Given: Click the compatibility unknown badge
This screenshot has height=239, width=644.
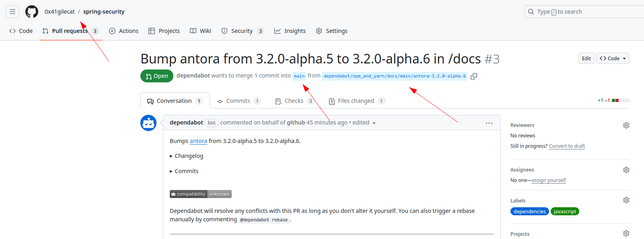Looking at the screenshot, I should point(201,194).
